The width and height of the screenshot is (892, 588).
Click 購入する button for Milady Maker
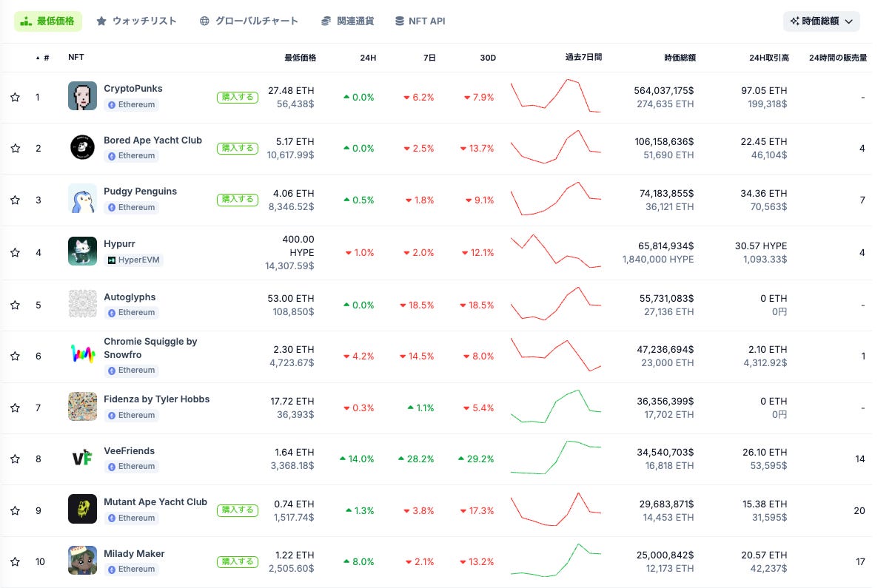point(238,561)
